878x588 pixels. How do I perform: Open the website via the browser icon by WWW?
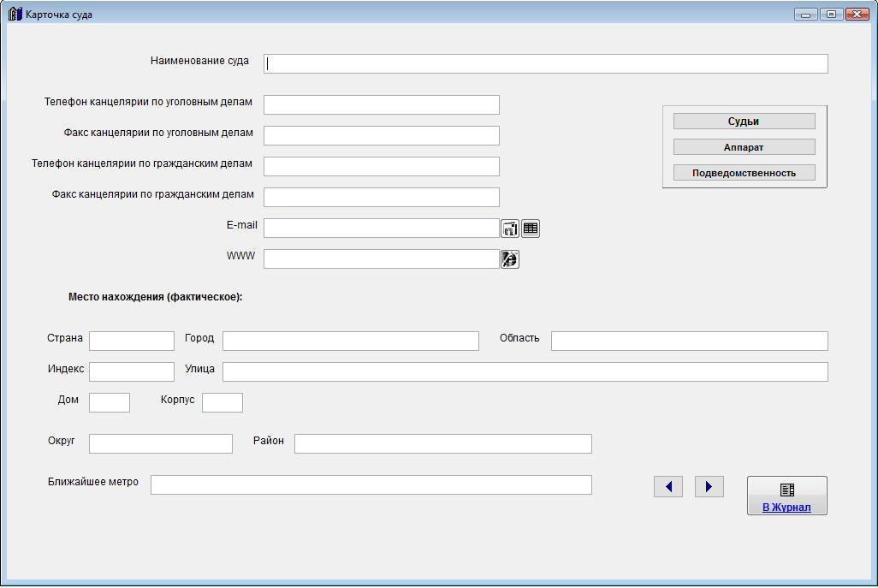509,259
